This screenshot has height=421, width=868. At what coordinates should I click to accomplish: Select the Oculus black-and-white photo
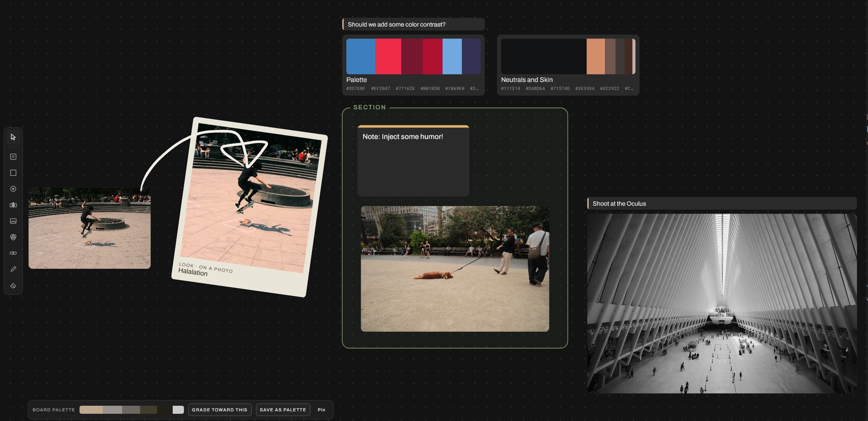[x=722, y=303]
